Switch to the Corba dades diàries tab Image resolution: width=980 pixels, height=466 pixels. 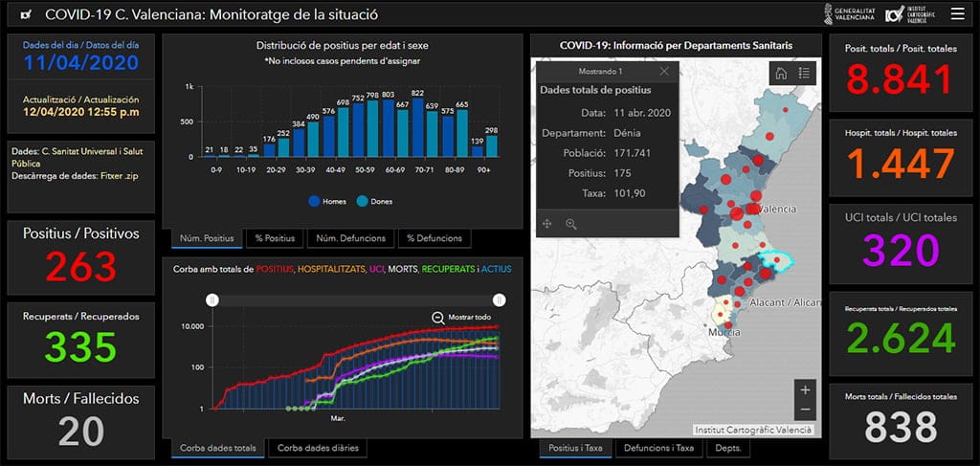pyautogui.click(x=314, y=448)
